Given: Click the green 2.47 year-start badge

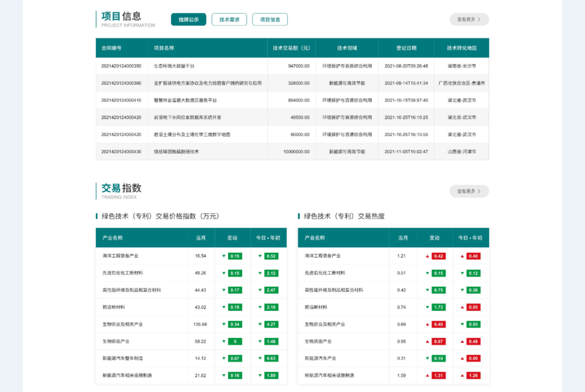Looking at the screenshot, I should pyautogui.click(x=271, y=290).
